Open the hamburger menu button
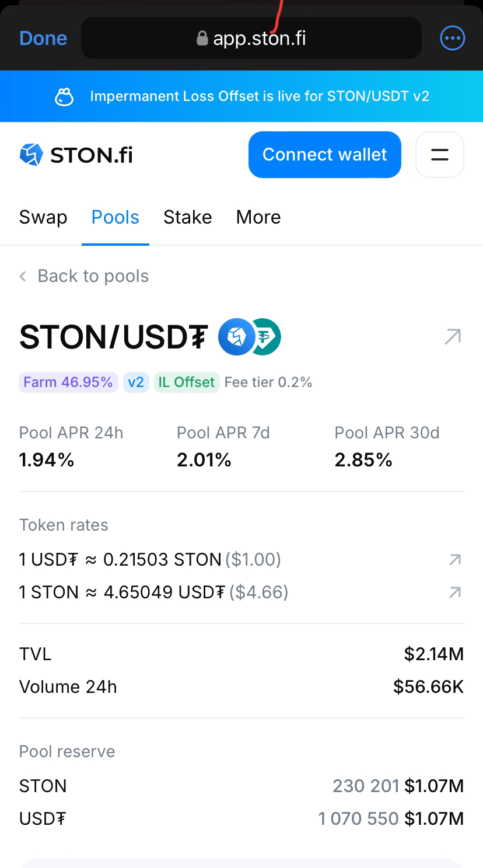The image size is (483, 868). tap(439, 155)
